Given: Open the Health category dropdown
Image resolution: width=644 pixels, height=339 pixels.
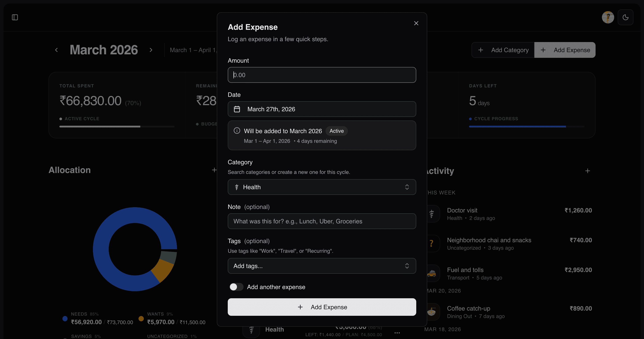Looking at the screenshot, I should pos(322,187).
